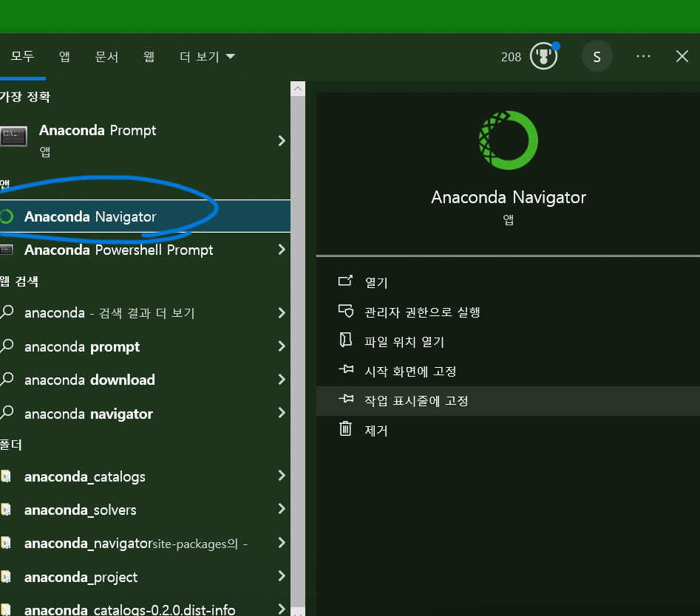Select the anaconda download web suggestion

[x=145, y=380]
